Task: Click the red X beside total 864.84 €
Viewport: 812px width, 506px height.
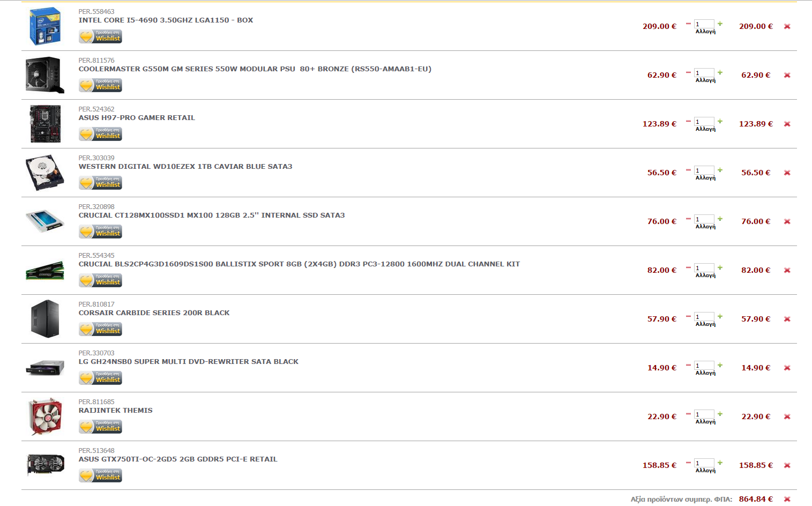Action: tap(787, 499)
